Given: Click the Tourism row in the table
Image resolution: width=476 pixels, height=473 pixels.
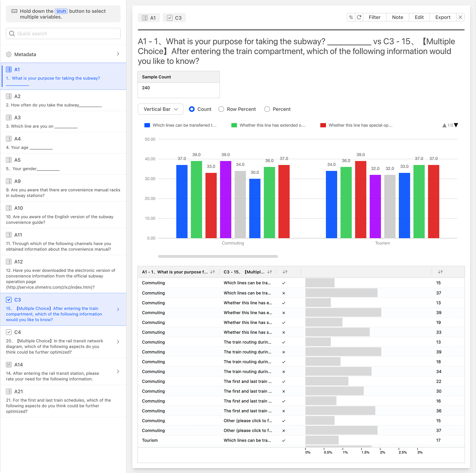Looking at the screenshot, I should 301,440.
